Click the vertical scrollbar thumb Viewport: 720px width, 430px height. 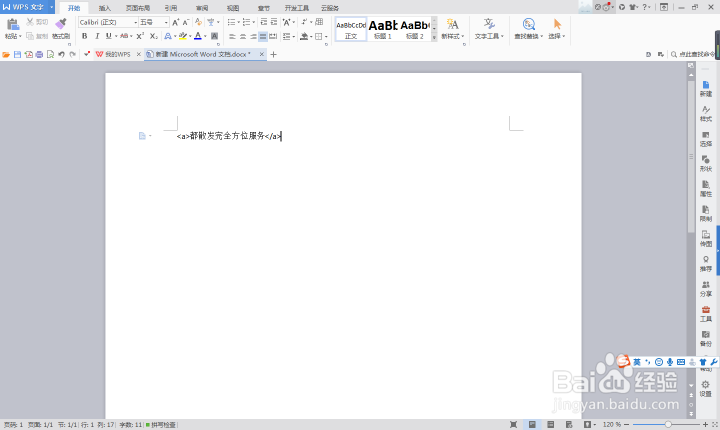click(691, 156)
